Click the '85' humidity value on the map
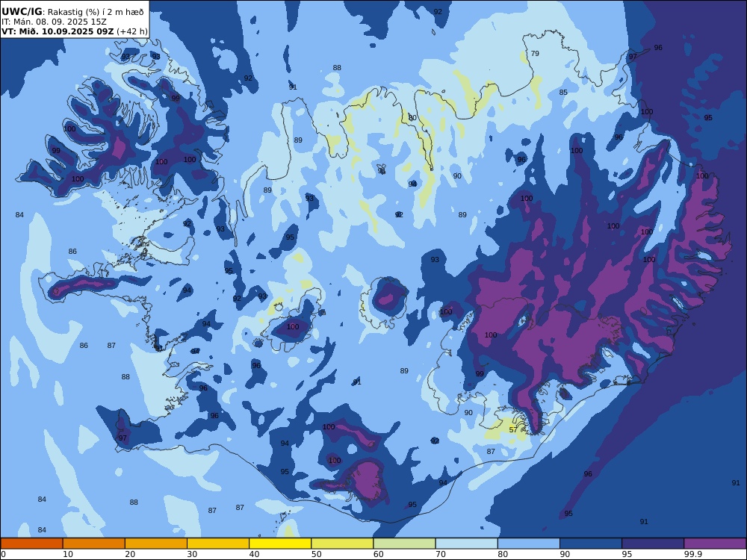Image resolution: width=747 pixels, height=560 pixels. (563, 93)
